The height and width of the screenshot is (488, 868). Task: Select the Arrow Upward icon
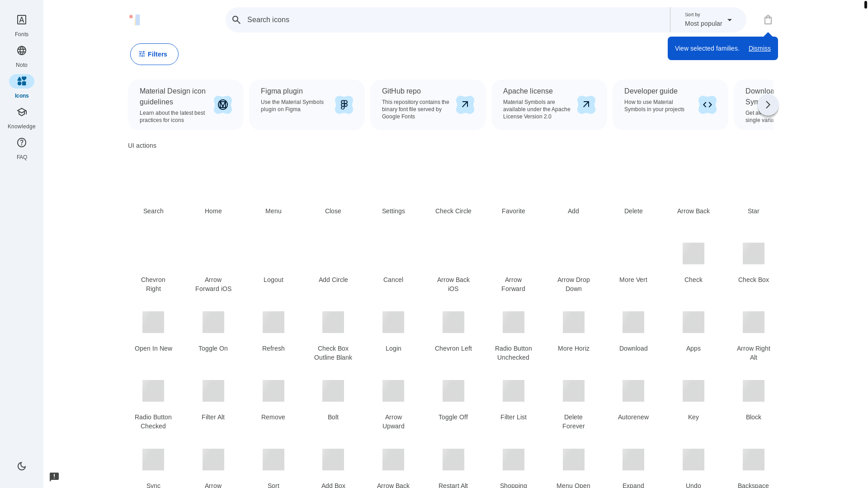[x=393, y=391]
